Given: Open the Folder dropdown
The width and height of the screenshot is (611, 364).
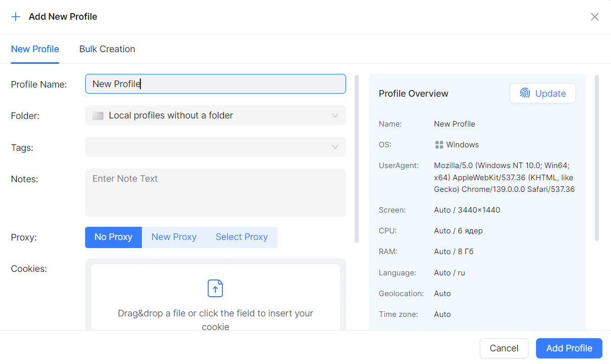Looking at the screenshot, I should click(215, 115).
